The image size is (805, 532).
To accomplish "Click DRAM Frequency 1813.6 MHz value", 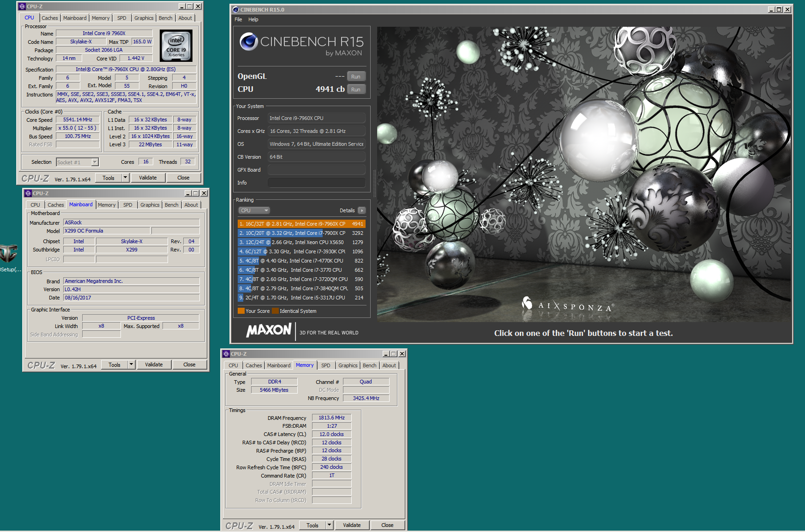I will pos(331,418).
